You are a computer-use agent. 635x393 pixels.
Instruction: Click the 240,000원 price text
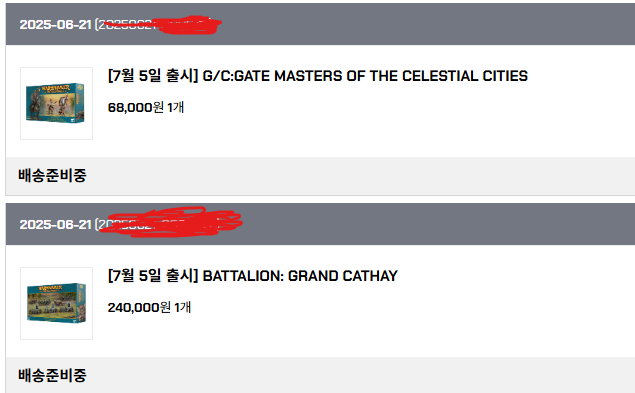[x=139, y=308]
